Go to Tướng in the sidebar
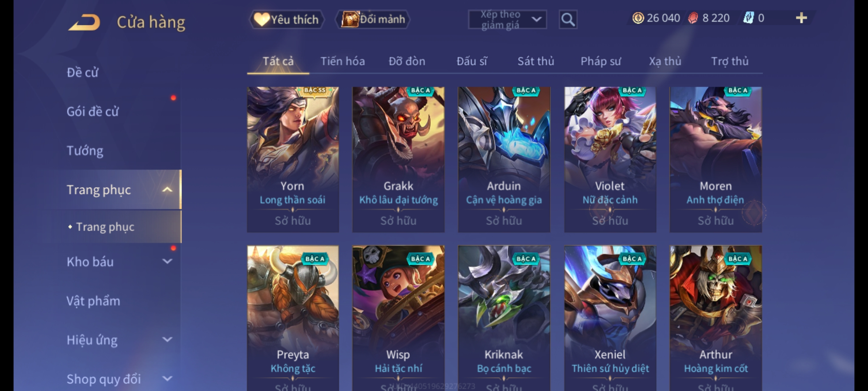 pyautogui.click(x=85, y=151)
